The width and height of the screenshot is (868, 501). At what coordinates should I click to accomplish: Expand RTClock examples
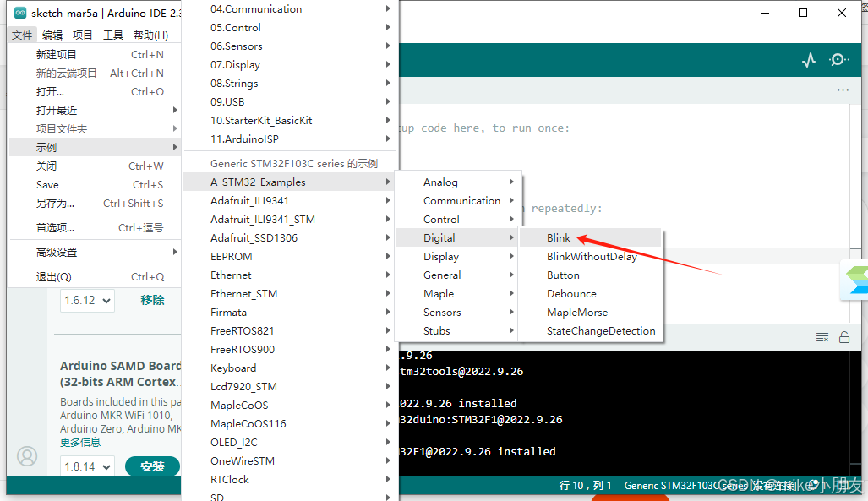click(290, 479)
